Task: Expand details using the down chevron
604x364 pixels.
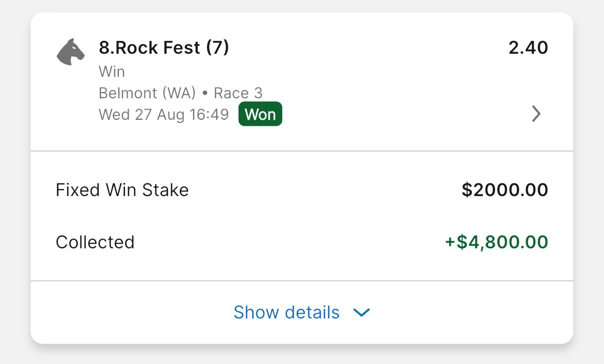Action: [x=362, y=312]
